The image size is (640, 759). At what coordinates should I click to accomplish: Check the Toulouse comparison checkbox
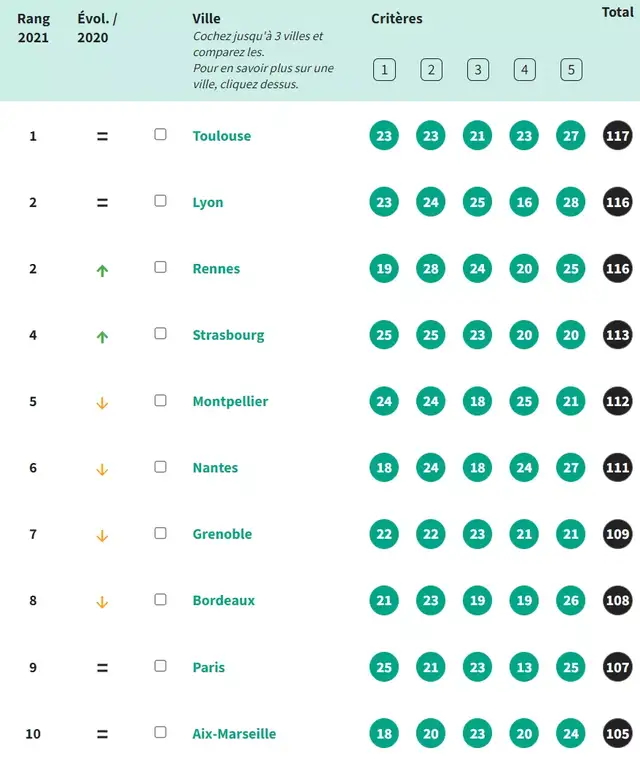tap(160, 134)
